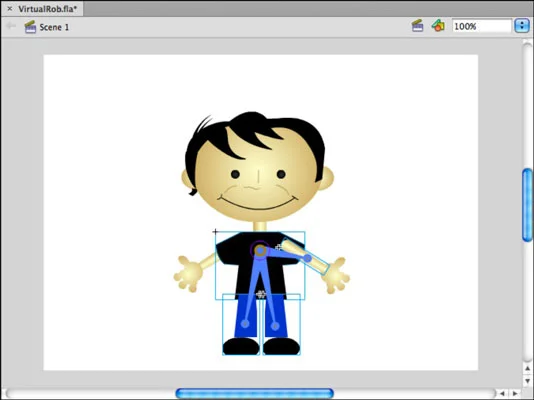Click the scroll right arrow

[515, 394]
